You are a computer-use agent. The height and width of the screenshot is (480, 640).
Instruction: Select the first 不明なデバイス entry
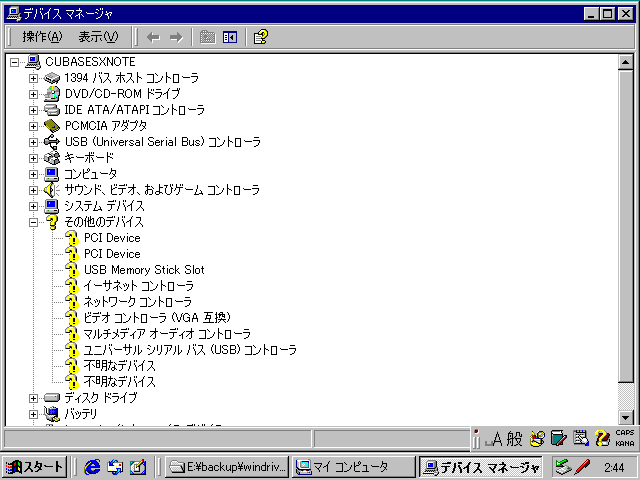pyautogui.click(x=120, y=366)
